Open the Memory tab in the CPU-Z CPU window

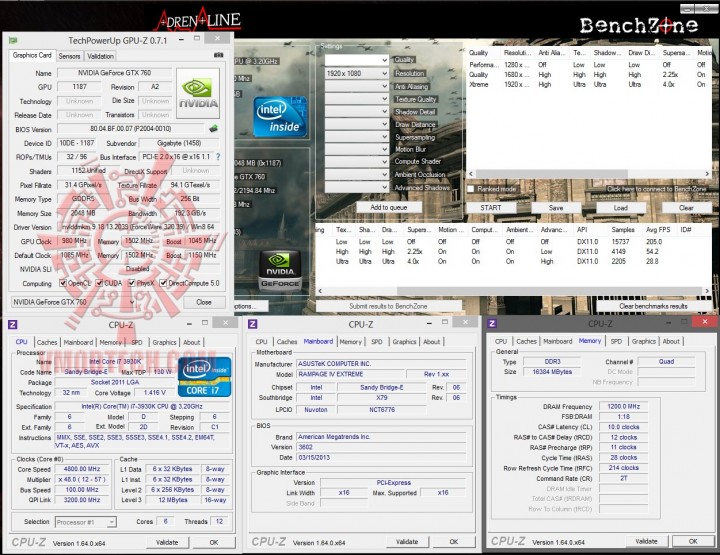coord(111,342)
